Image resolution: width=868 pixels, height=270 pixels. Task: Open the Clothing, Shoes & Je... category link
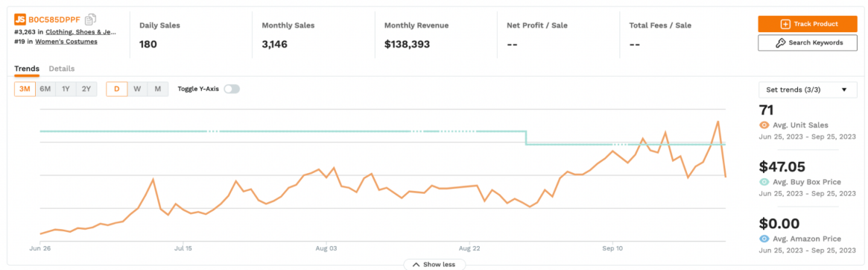[x=80, y=32]
